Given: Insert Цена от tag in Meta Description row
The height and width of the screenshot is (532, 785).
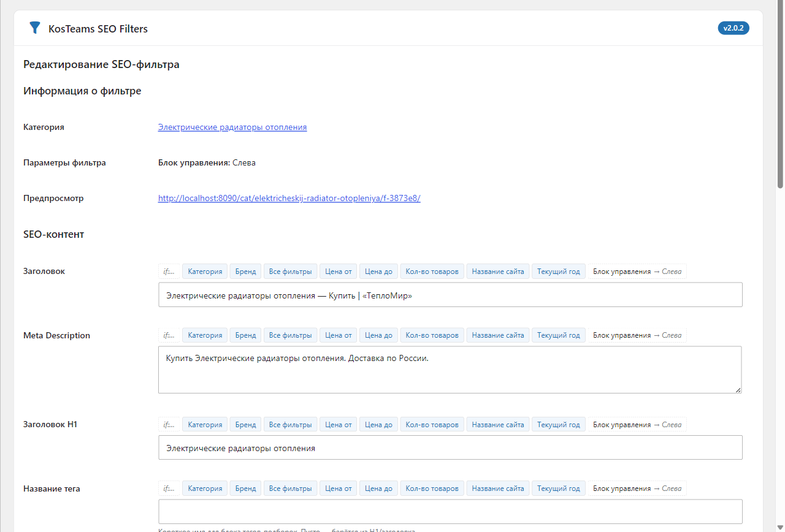Looking at the screenshot, I should click(x=339, y=335).
